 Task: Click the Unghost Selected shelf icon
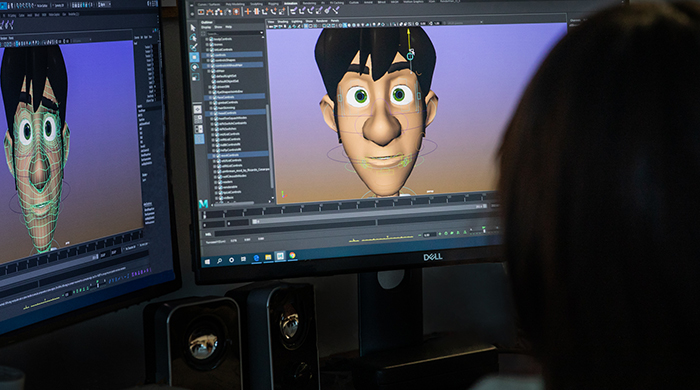click(x=228, y=12)
